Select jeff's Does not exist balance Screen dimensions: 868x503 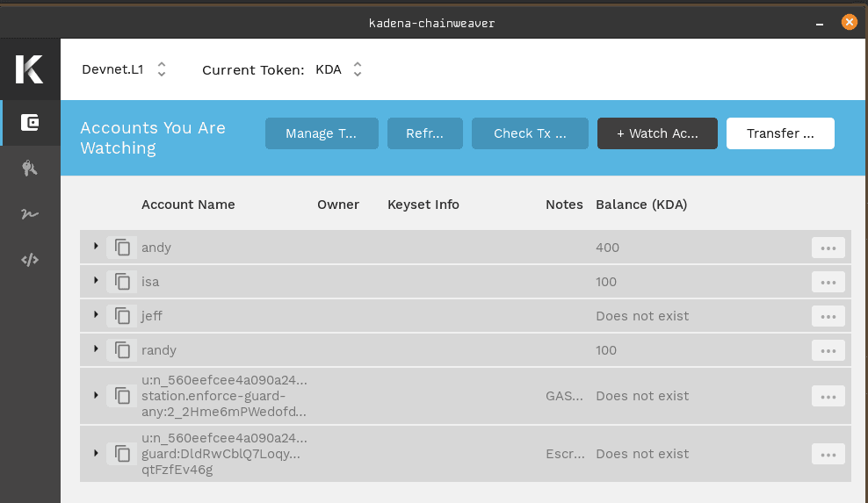click(x=642, y=316)
